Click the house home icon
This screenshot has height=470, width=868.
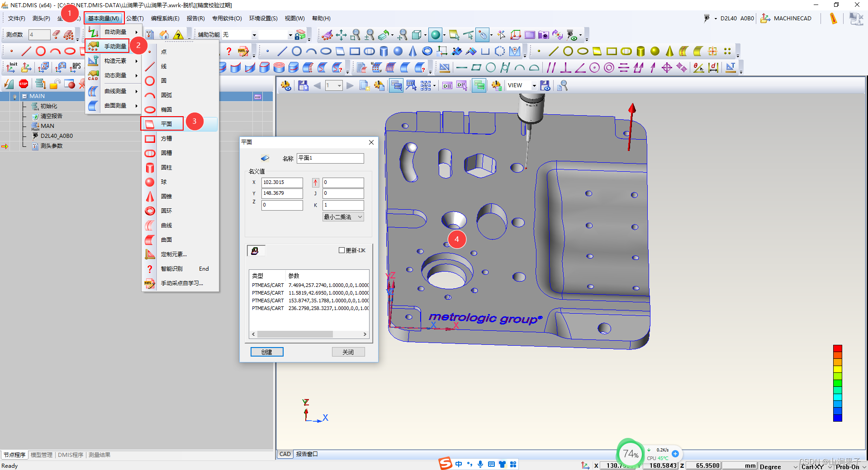pos(164,35)
